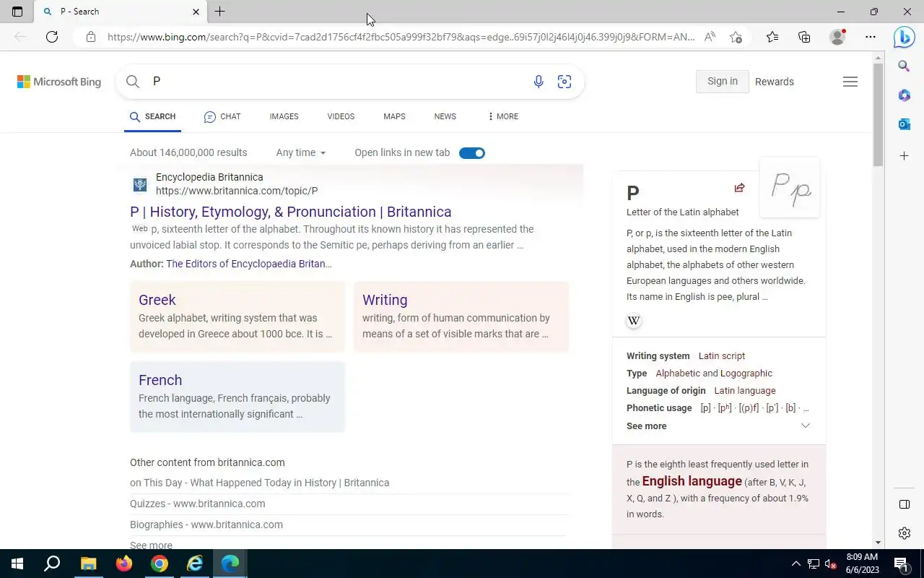Open Edge settings and more menu

871,37
